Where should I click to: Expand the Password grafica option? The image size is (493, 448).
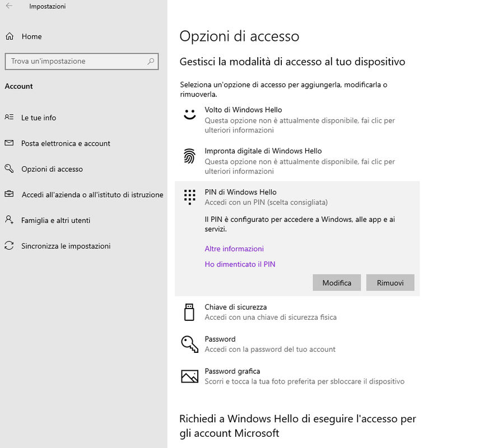(x=297, y=376)
